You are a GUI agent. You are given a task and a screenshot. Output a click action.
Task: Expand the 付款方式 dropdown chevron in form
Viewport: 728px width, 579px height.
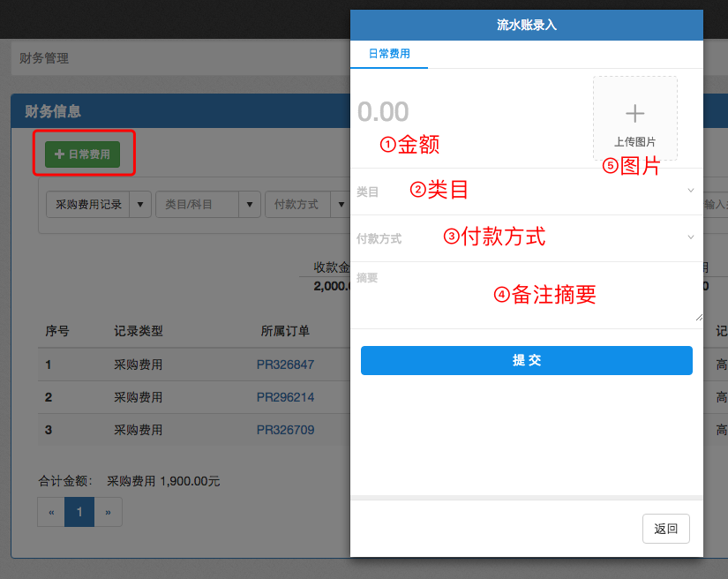coord(690,237)
